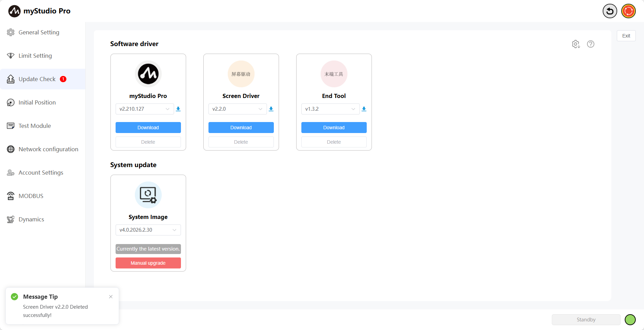Click the back arrow icon at top right
This screenshot has width=644, height=330.
click(610, 11)
